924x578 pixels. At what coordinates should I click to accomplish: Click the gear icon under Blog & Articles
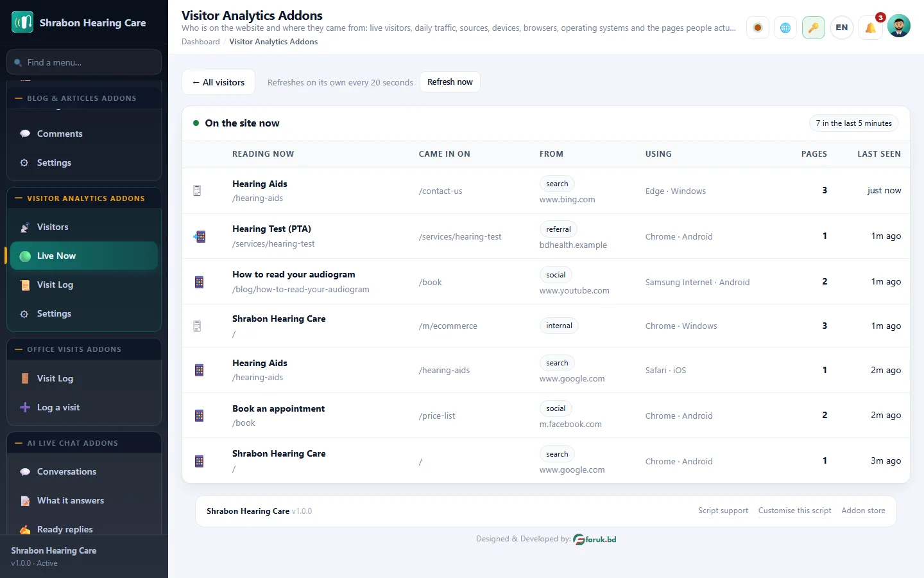(x=24, y=162)
